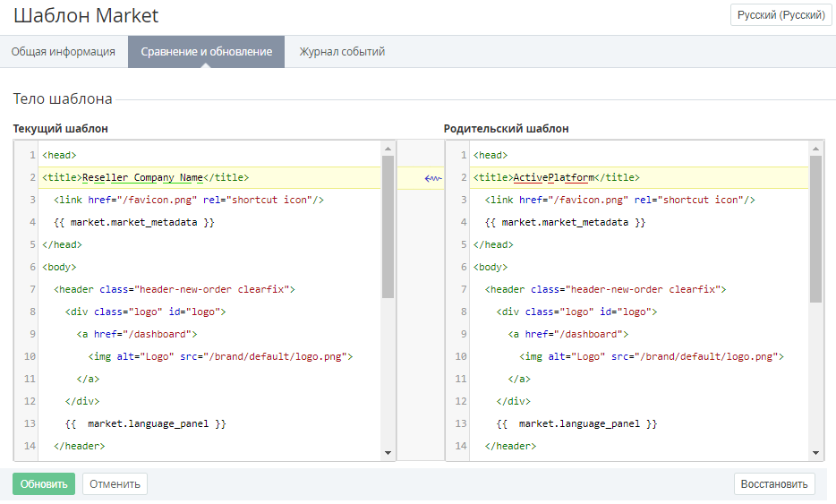Viewport: 836px width, 504px height.
Task: Click the Отменить button
Action: coord(115,484)
